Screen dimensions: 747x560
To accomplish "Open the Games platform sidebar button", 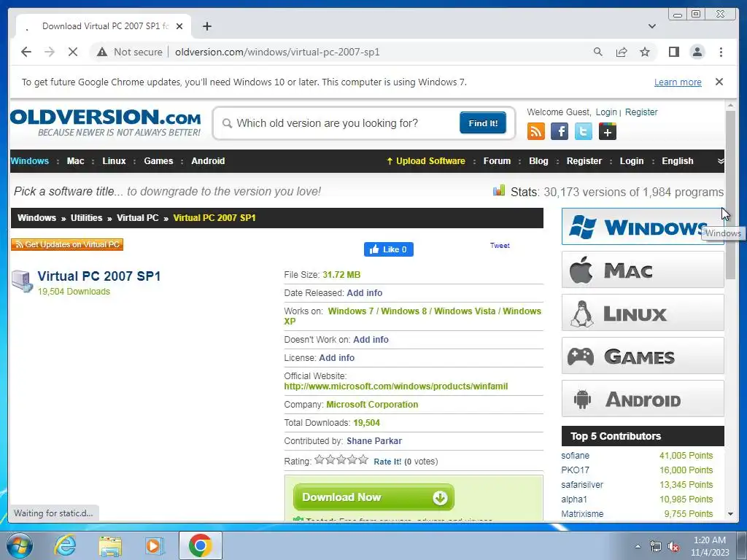I will 643,356.
